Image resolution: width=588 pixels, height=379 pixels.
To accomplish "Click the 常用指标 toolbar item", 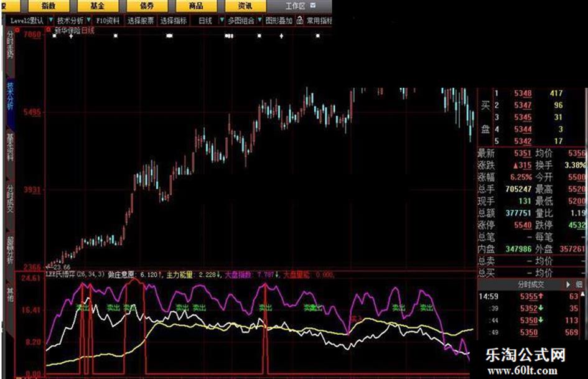I will [x=319, y=21].
